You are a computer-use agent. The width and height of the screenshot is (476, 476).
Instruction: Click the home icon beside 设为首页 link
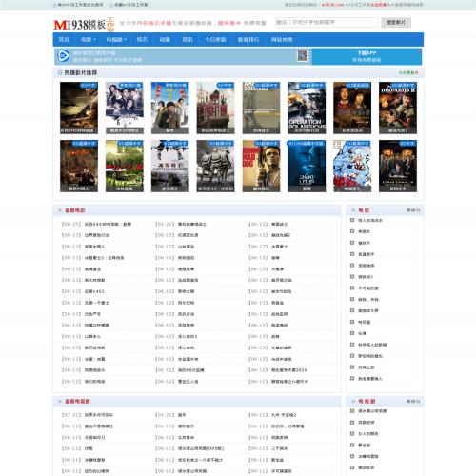(x=54, y=5)
